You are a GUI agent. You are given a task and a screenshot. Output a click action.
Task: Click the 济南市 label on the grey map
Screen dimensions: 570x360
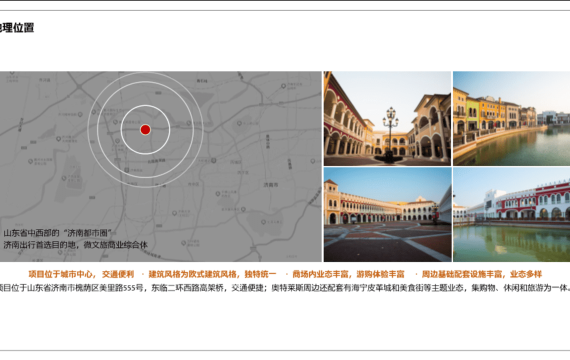(x=271, y=185)
